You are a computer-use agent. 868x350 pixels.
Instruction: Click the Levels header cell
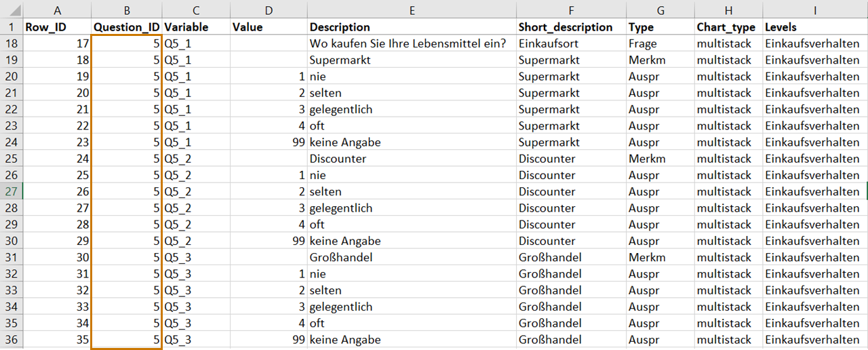[815, 27]
